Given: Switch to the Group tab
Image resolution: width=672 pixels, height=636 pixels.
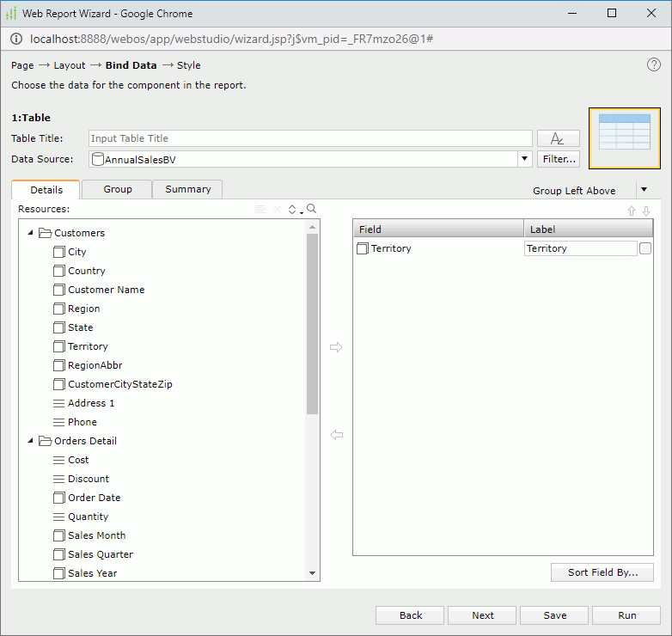Looking at the screenshot, I should click(118, 189).
